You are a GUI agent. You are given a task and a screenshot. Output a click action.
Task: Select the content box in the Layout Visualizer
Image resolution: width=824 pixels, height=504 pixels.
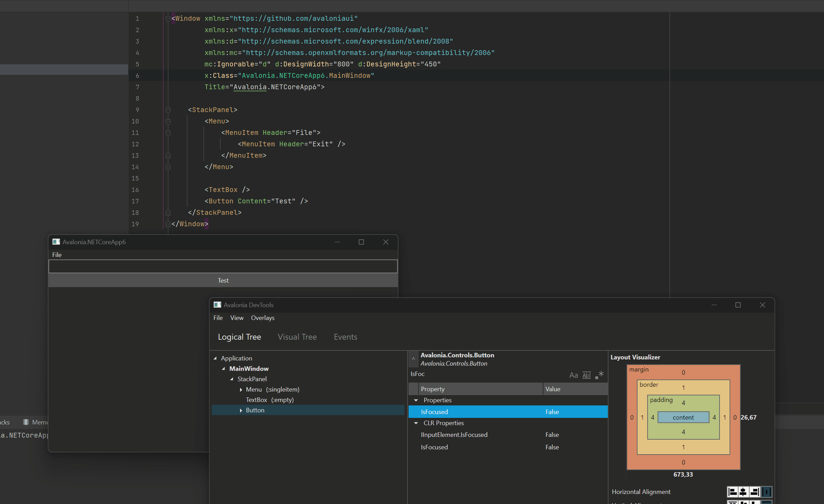683,417
